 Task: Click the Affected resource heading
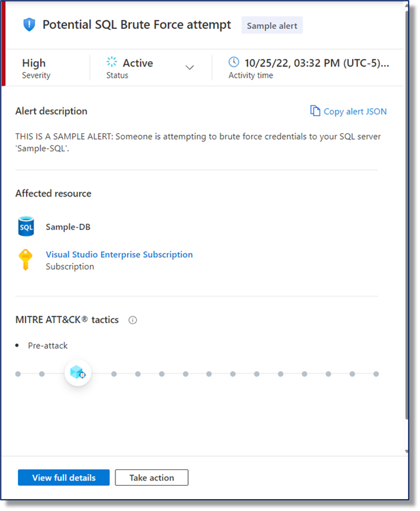click(54, 194)
